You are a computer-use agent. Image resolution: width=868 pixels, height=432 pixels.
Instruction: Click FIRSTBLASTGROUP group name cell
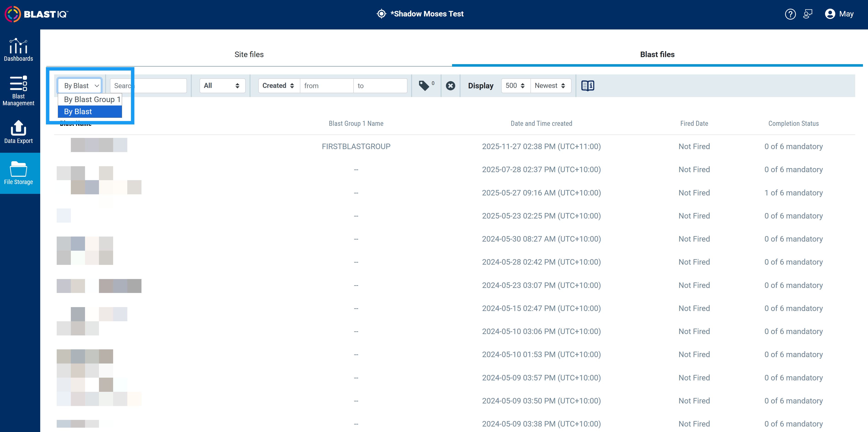356,146
